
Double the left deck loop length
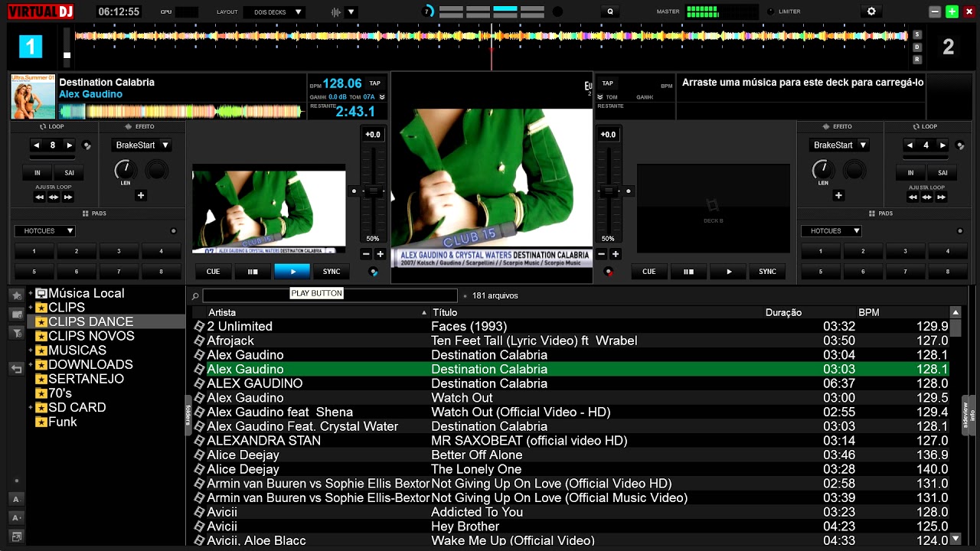point(70,145)
